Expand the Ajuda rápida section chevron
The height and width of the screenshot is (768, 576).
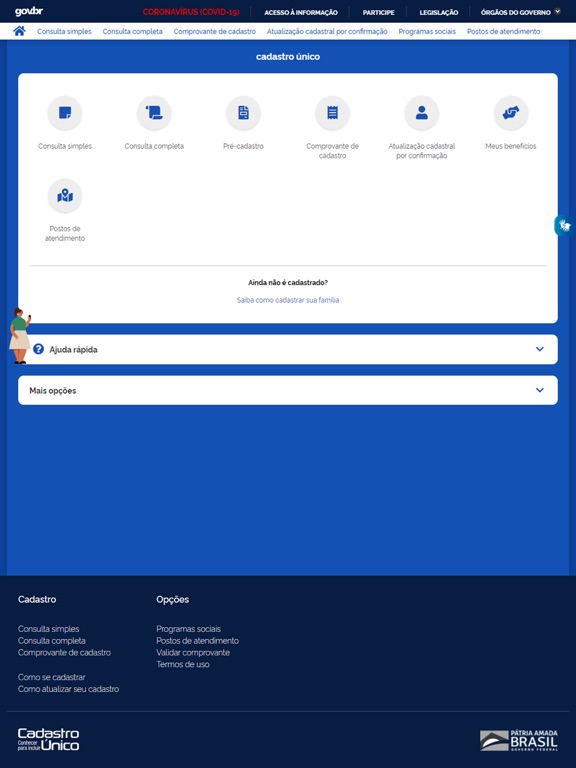click(x=540, y=349)
